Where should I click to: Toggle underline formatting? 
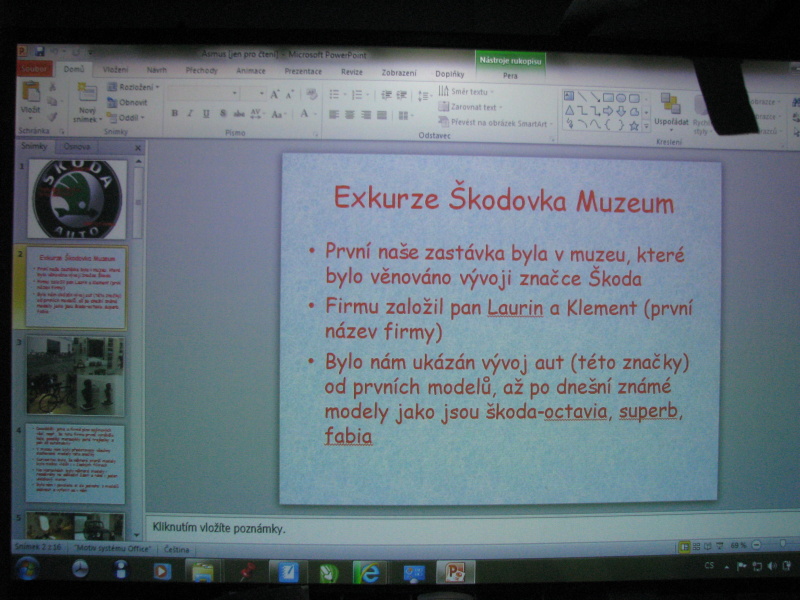click(206, 114)
